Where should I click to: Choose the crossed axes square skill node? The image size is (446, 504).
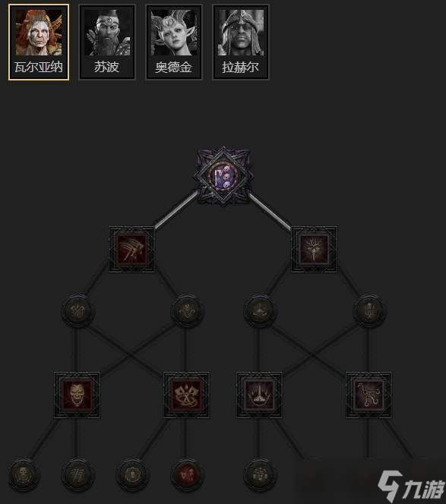point(186,395)
